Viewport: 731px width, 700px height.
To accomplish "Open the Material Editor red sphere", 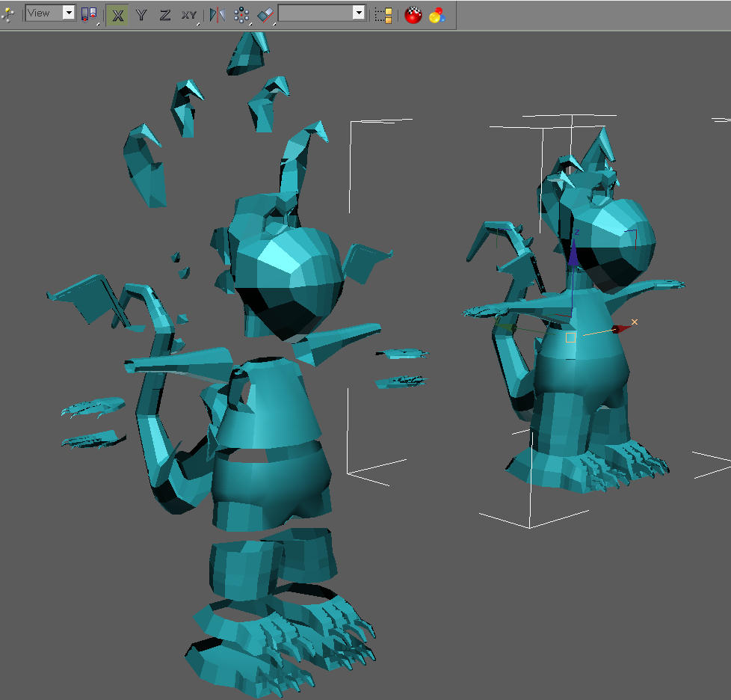I will [413, 16].
